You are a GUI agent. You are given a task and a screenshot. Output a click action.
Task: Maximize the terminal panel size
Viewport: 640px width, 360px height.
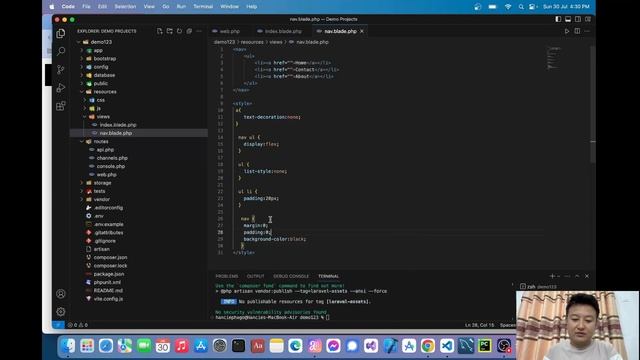pos(577,276)
